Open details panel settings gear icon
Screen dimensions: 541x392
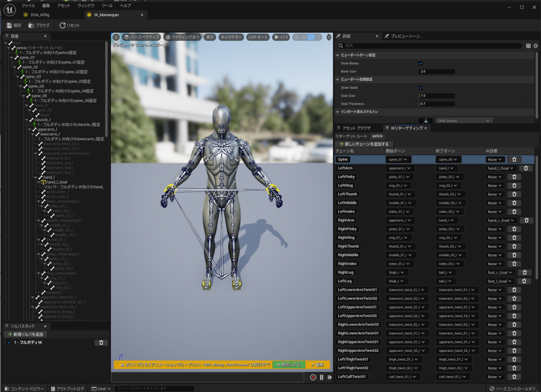(x=535, y=46)
